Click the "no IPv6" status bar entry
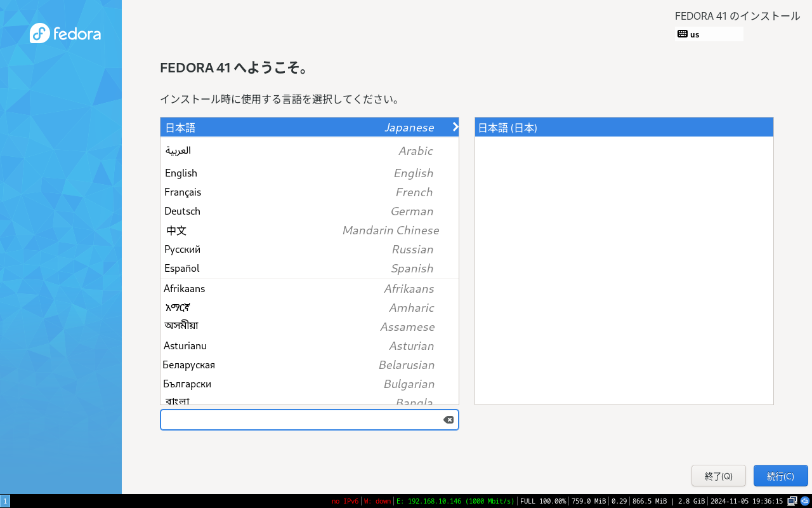812x508 pixels. pyautogui.click(x=345, y=501)
